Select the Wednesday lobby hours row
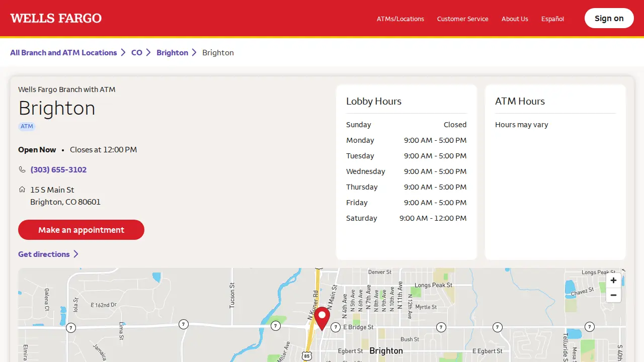This screenshot has width=644, height=362. [407, 171]
